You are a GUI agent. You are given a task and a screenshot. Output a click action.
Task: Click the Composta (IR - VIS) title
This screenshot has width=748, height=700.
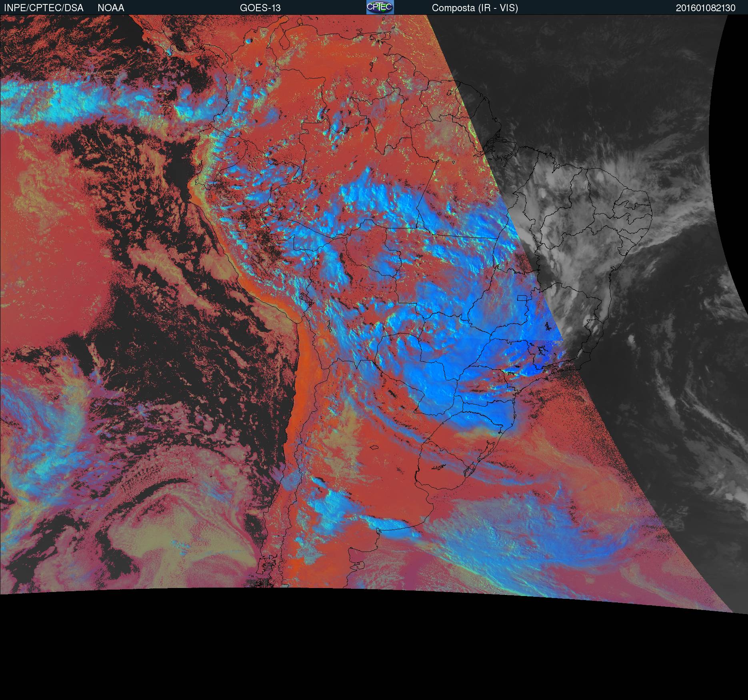[x=475, y=8]
